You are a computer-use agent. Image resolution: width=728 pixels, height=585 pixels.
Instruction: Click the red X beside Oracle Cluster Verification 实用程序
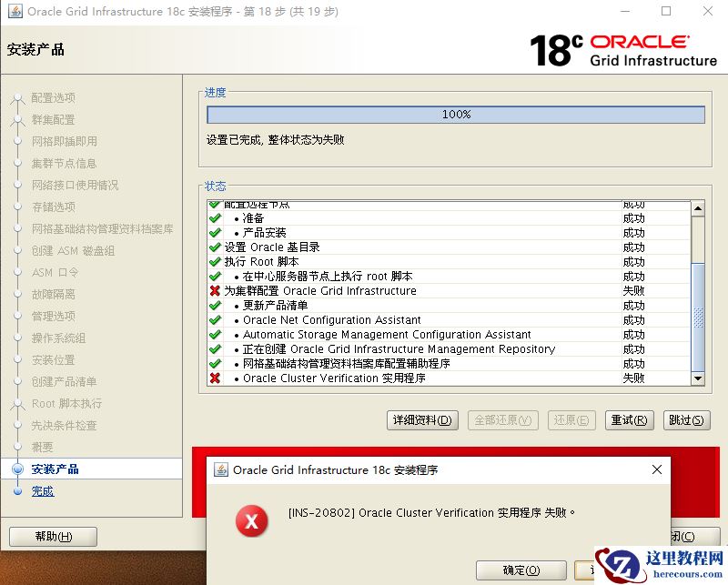pyautogui.click(x=215, y=378)
